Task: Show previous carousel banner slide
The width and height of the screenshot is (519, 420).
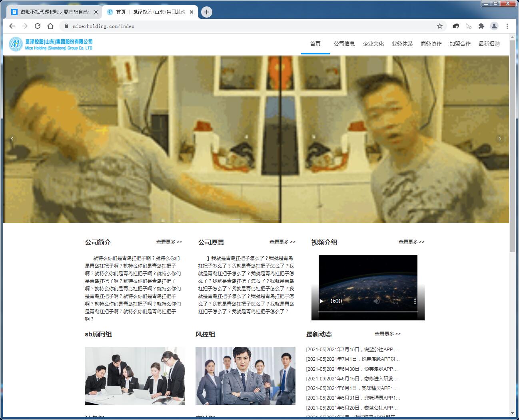Action: [12, 138]
